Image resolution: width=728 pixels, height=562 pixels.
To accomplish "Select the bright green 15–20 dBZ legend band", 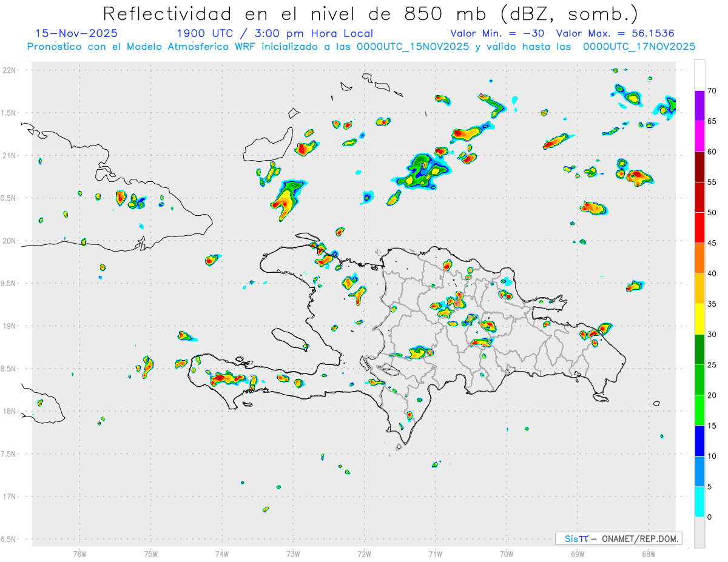I will [699, 410].
